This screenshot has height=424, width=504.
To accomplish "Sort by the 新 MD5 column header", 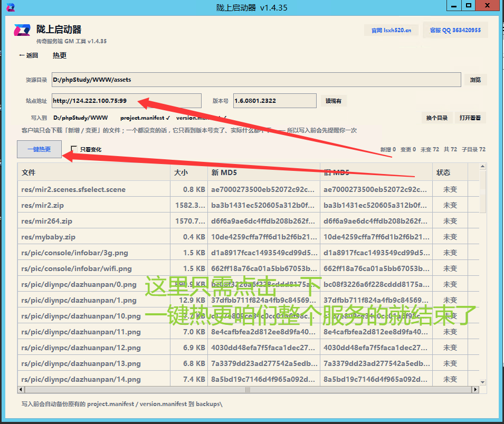I will point(263,172).
